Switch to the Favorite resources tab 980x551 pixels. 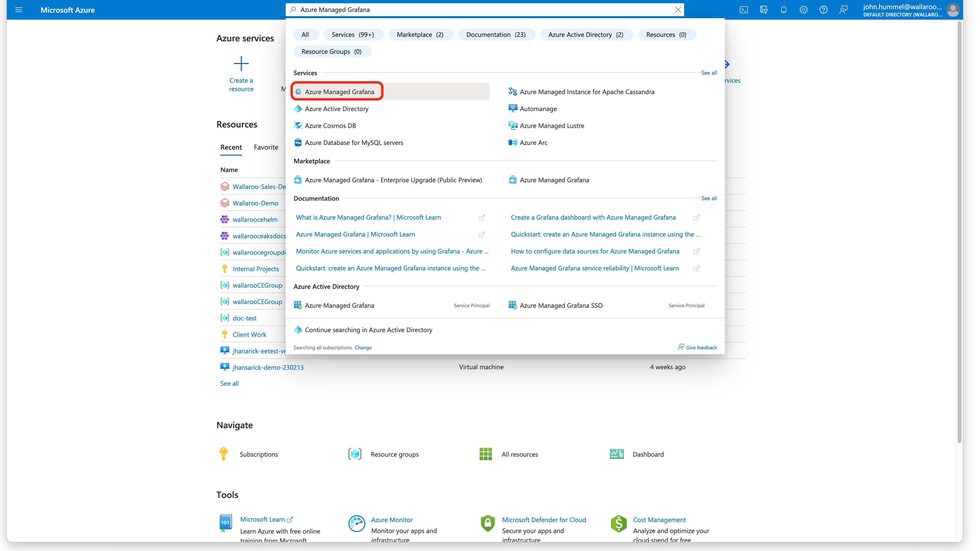266,147
